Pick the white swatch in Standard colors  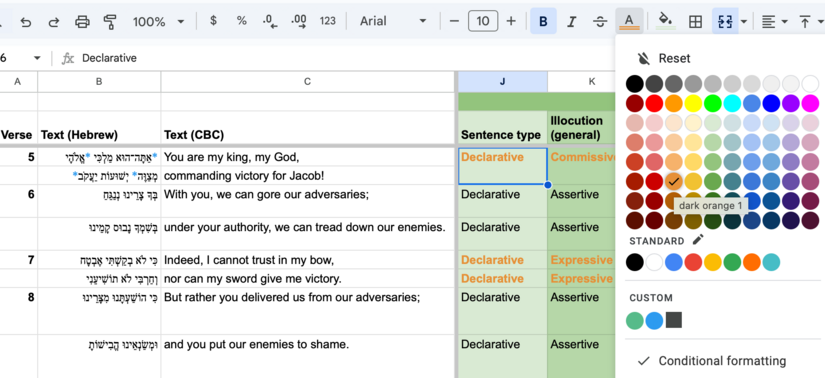coord(654,262)
